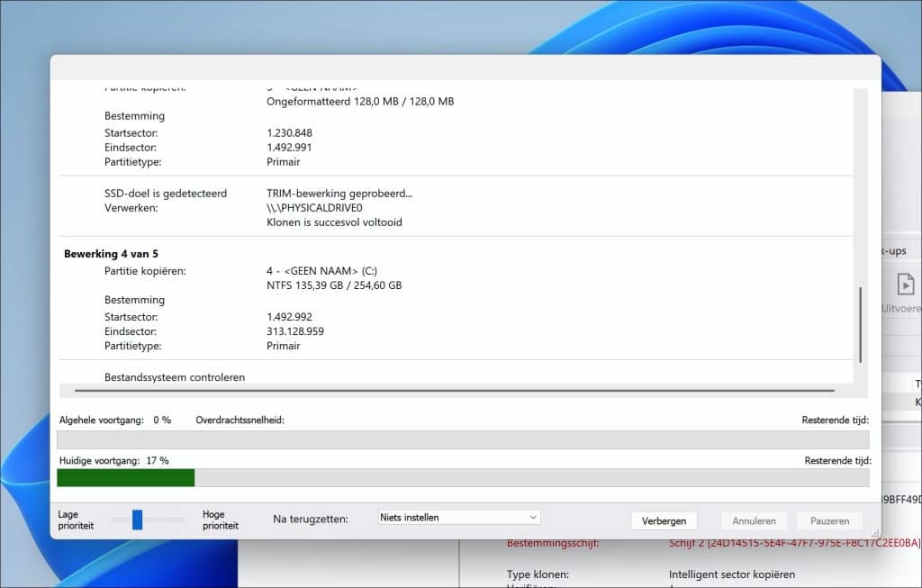This screenshot has height=588, width=922.
Task: Click the "Klonen is succesvol voltooid" log entry
Action: [x=333, y=222]
